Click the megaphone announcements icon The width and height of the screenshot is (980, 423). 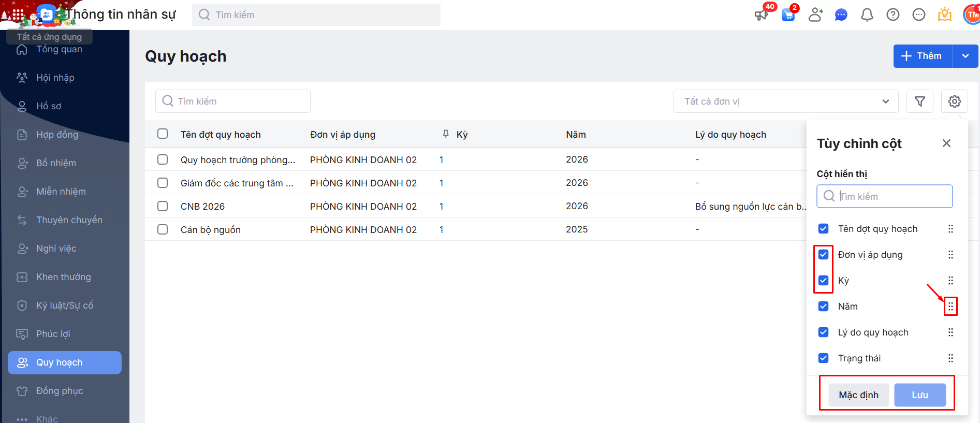[761, 15]
